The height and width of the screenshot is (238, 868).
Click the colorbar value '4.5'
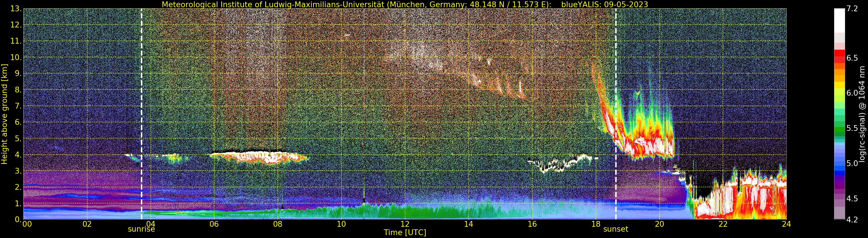click(852, 199)
